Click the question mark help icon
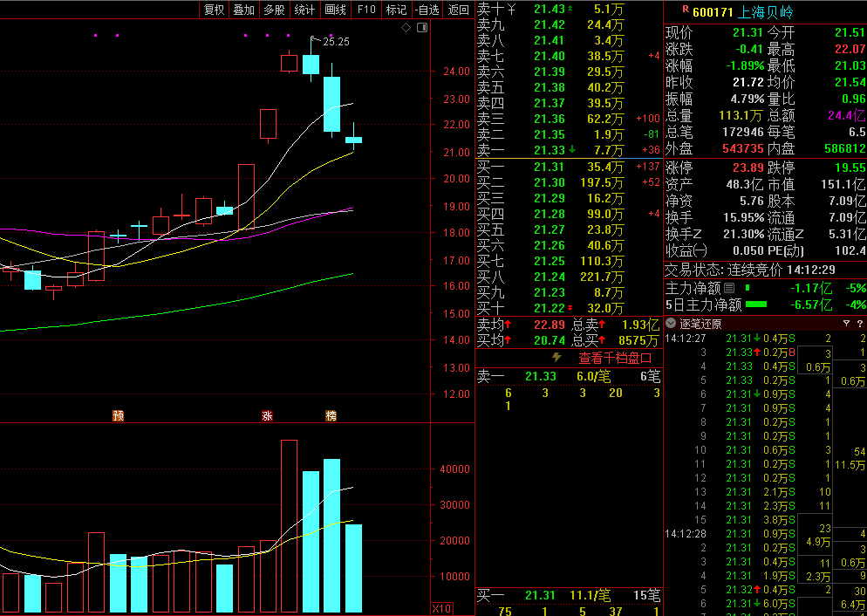867x616 pixels. pyautogui.click(x=859, y=324)
